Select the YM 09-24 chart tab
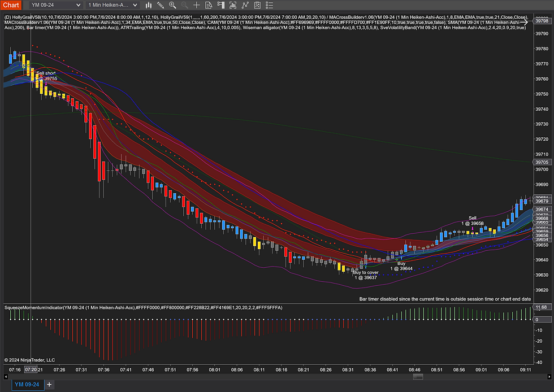This screenshot has width=554, height=392. click(27, 385)
